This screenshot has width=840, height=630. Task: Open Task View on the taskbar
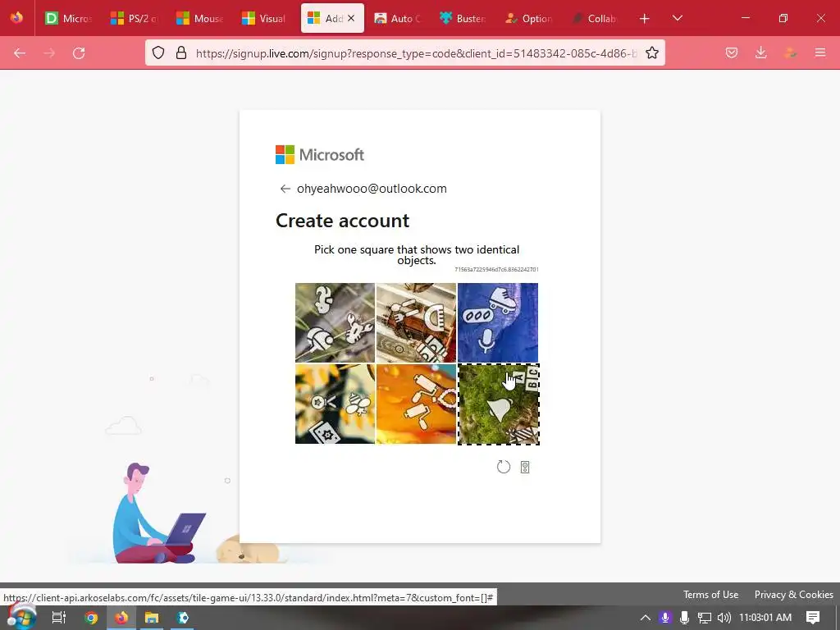[58, 618]
